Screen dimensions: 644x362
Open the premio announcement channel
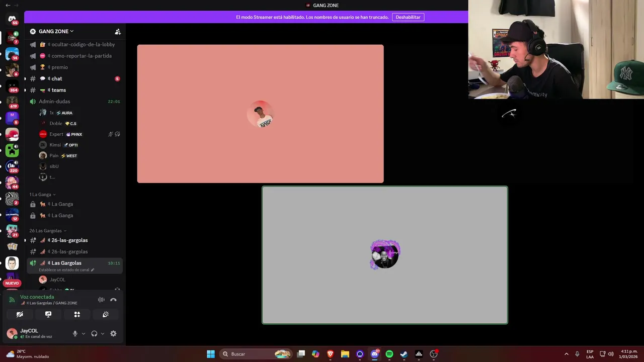tap(74, 67)
